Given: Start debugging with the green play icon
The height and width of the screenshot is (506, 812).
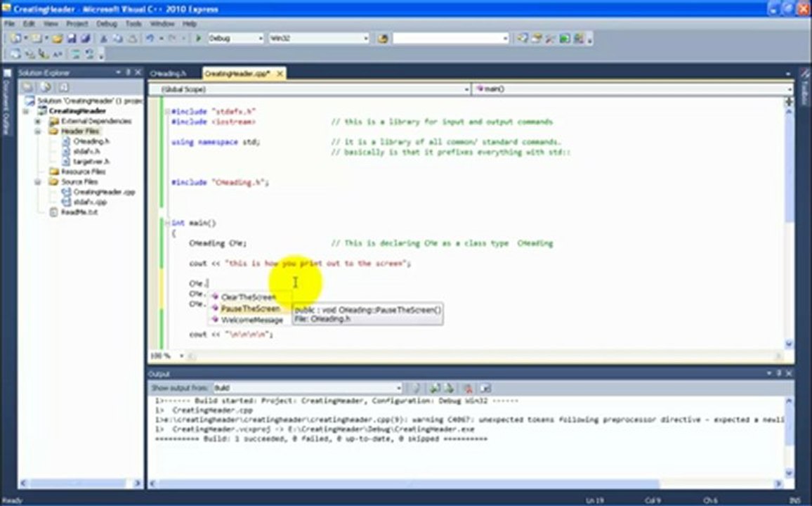Looking at the screenshot, I should point(198,39).
